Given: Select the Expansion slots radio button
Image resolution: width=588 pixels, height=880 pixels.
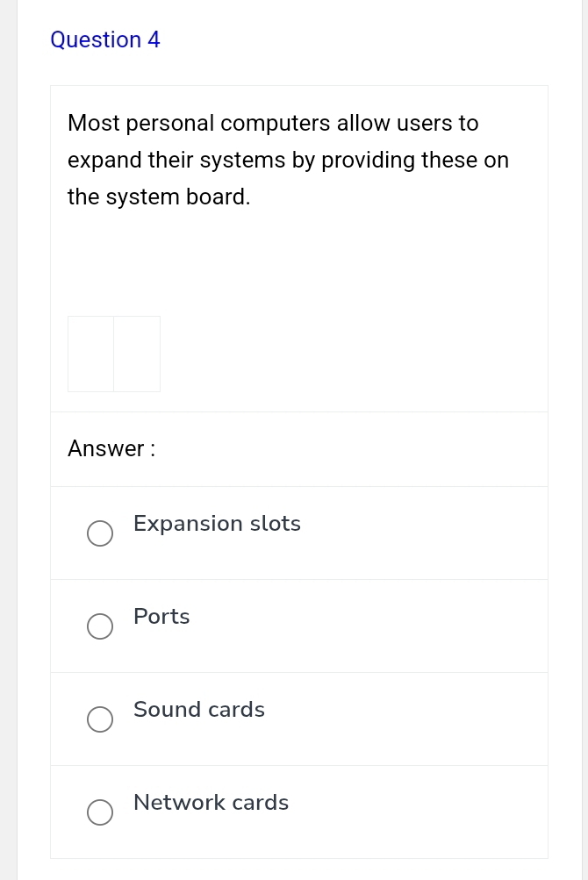Looking at the screenshot, I should coord(100,533).
